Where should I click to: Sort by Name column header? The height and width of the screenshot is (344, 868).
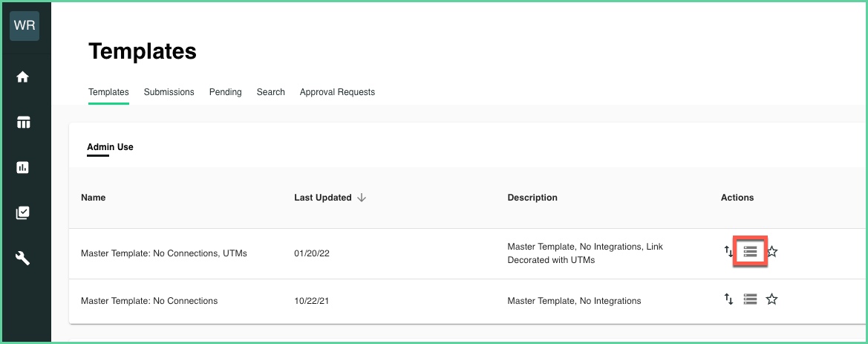tap(93, 198)
